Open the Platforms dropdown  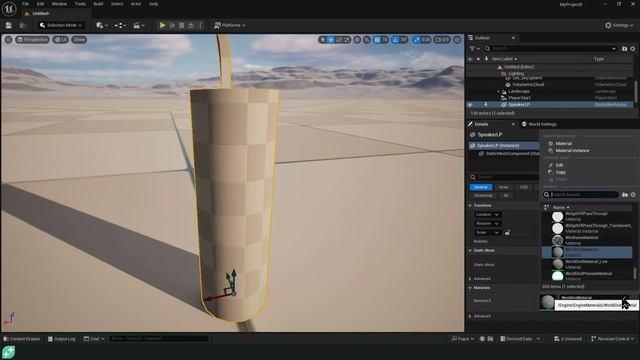[230, 25]
